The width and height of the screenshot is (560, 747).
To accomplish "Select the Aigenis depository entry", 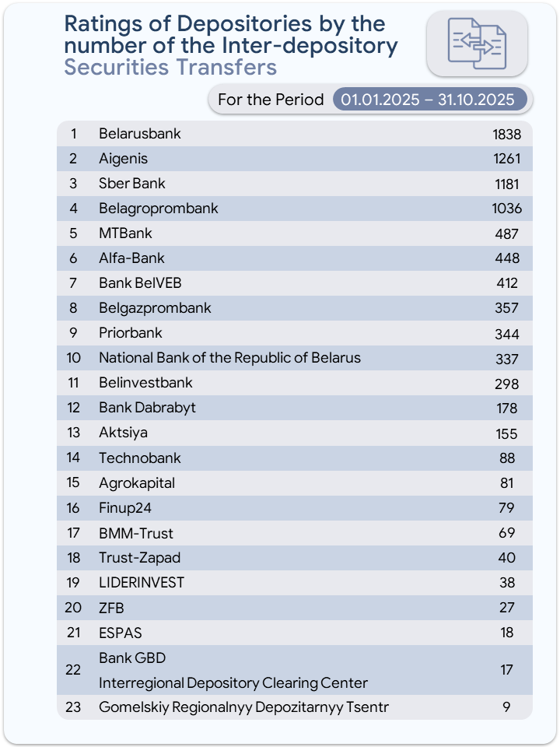I will (123, 159).
